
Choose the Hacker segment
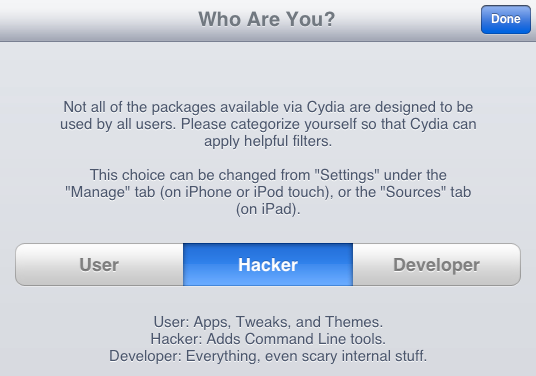pos(268,265)
